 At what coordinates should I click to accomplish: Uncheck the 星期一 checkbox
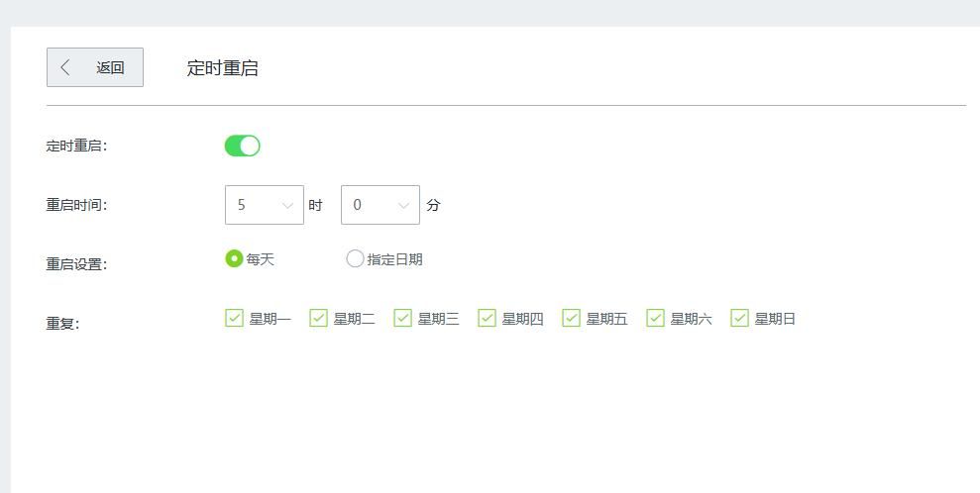234,318
